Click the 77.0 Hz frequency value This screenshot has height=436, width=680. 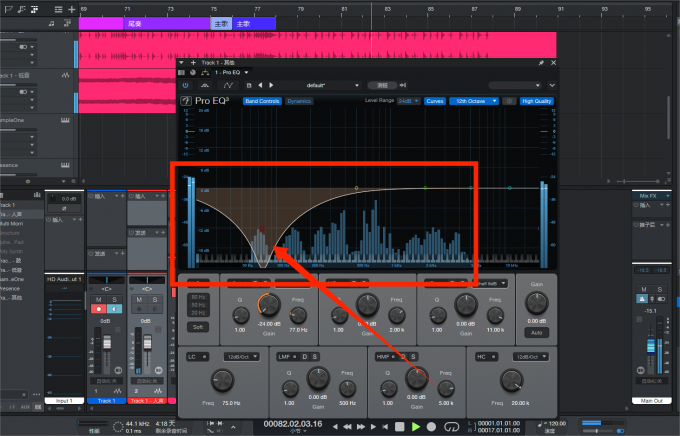tap(298, 330)
